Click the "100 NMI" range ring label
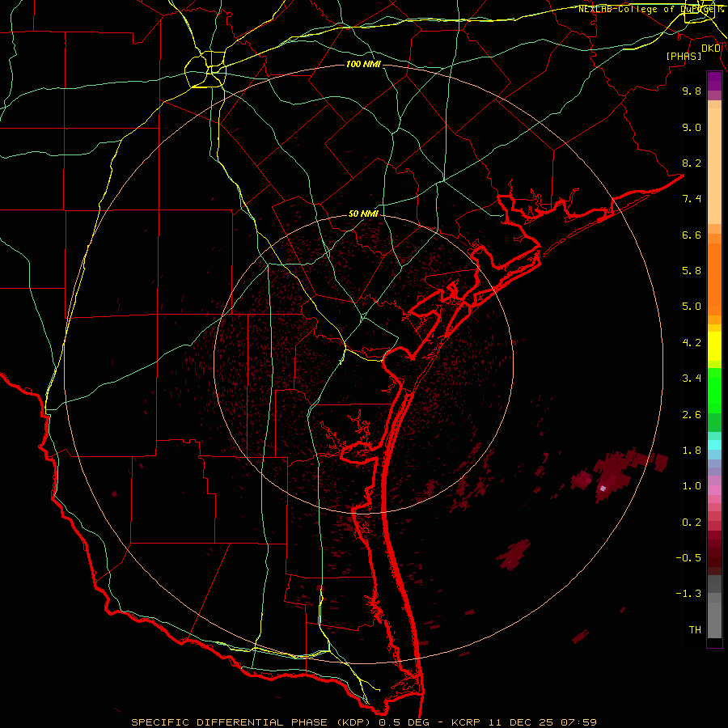The width and height of the screenshot is (728, 728). tap(363, 64)
